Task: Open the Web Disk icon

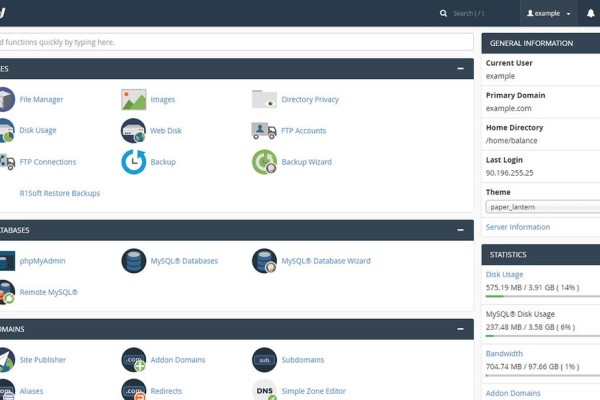Action: click(134, 131)
